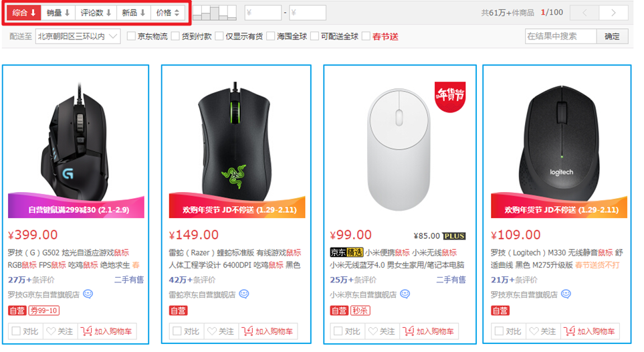Select the 综合 sort tab
Image resolution: width=644 pixels, height=352 pixels.
pos(24,13)
